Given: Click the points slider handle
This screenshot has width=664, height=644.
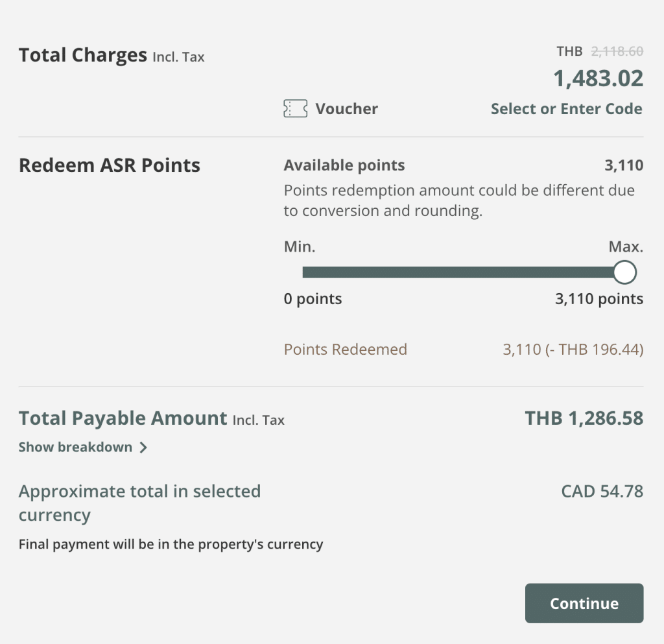Looking at the screenshot, I should point(624,272).
